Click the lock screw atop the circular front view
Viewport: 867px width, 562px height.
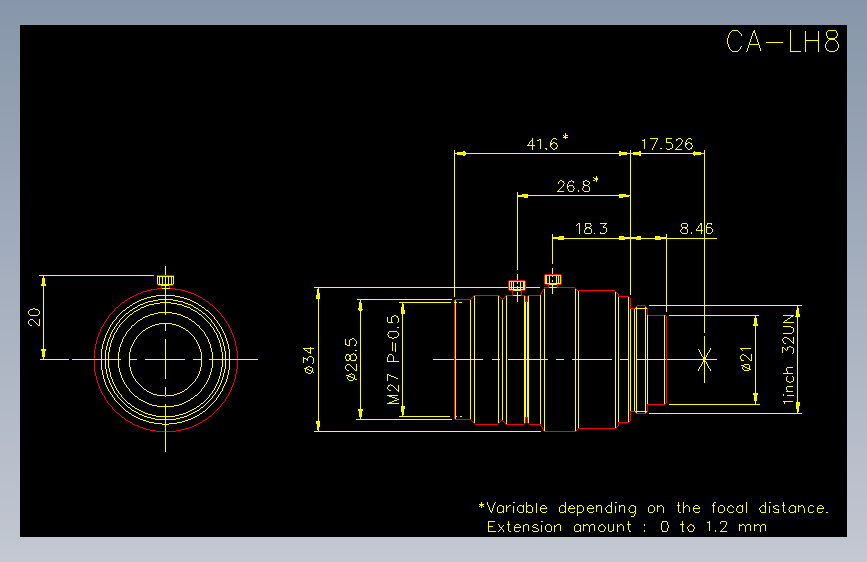tap(165, 280)
